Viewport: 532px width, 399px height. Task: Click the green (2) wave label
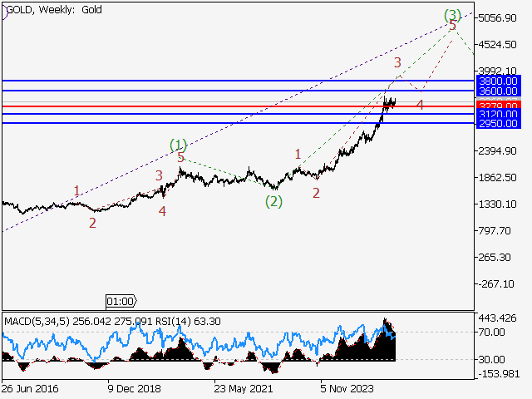(x=273, y=201)
